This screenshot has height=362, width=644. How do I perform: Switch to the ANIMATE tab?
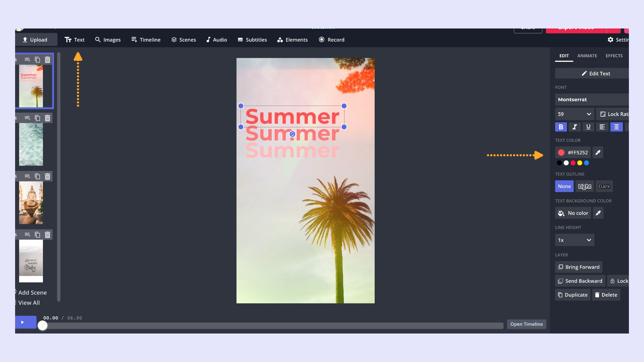pos(587,56)
